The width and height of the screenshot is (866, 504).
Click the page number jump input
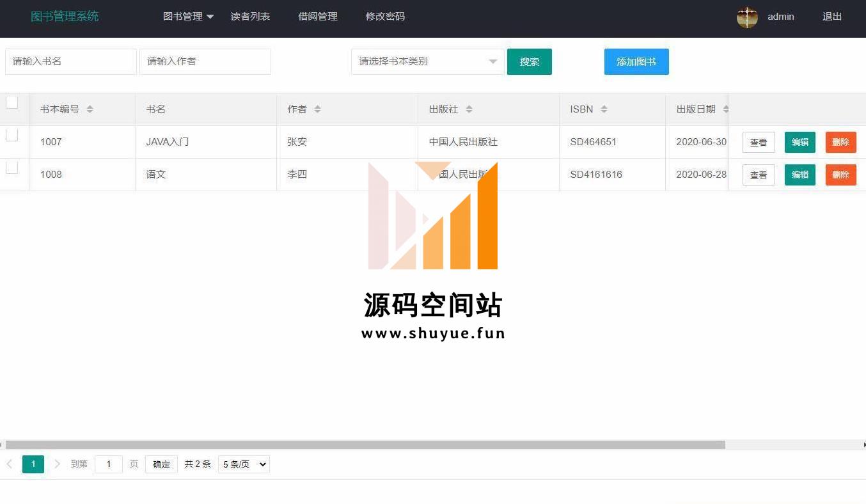(x=109, y=464)
